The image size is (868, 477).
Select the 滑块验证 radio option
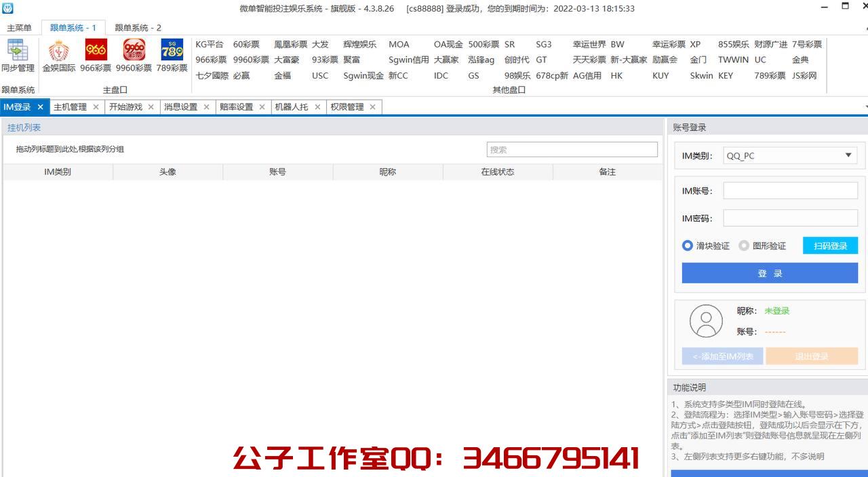click(706, 246)
